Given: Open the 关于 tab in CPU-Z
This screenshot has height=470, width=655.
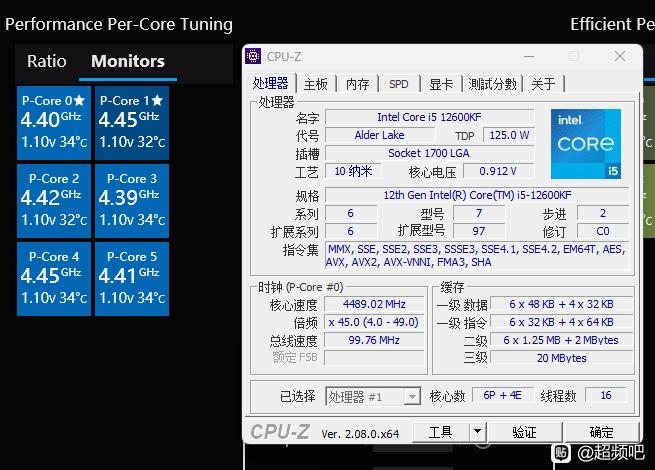Looking at the screenshot, I should click(x=543, y=84).
